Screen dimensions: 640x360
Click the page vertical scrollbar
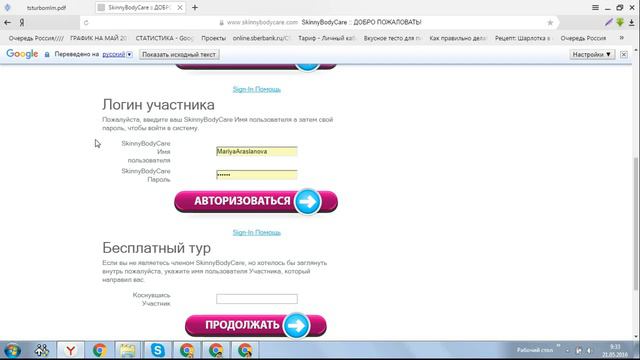tap(636, 223)
